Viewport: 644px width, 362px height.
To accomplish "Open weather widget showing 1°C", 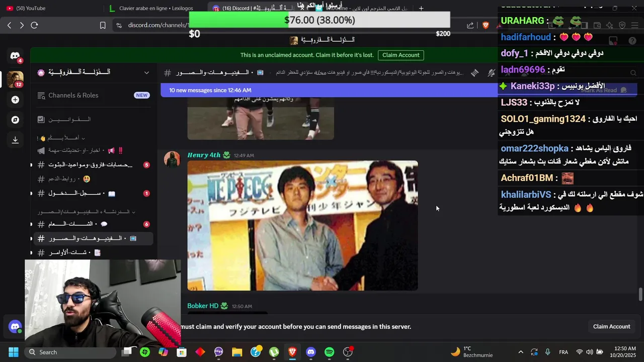I will click(x=472, y=352).
